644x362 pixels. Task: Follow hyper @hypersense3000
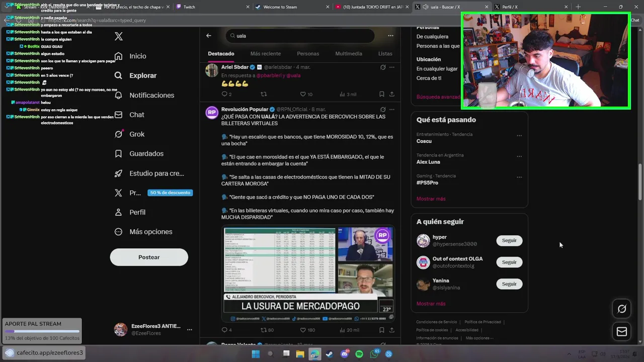point(509,240)
